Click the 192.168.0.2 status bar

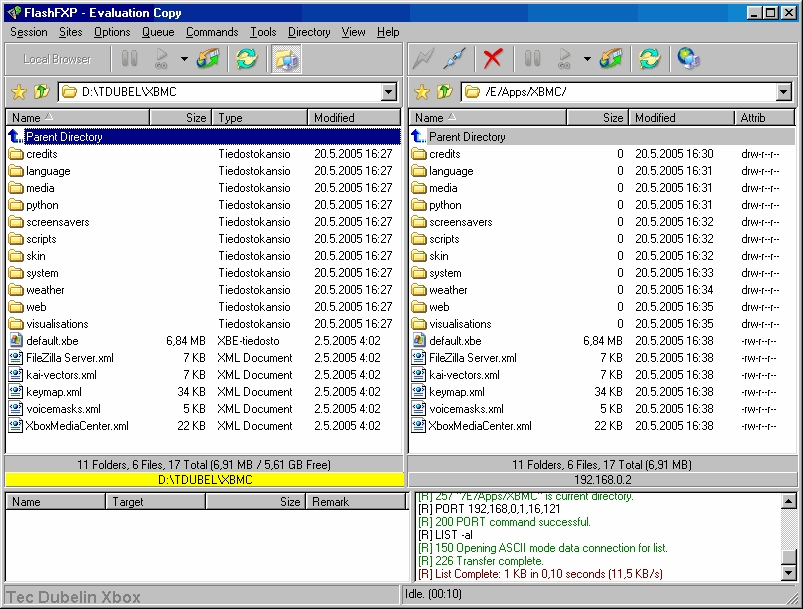click(x=603, y=480)
